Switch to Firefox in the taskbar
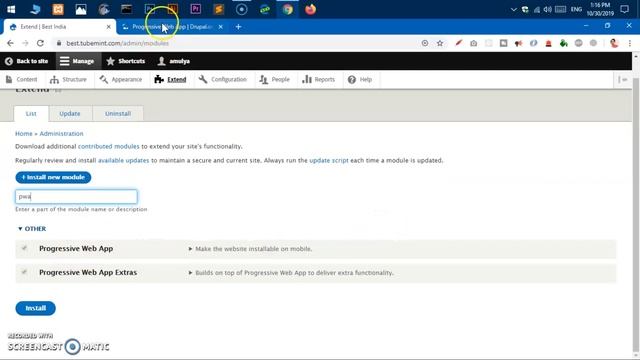 [x=310, y=9]
